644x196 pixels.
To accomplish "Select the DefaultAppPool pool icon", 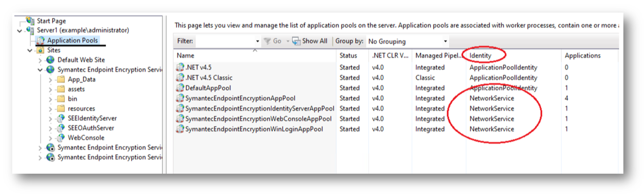I will 180,88.
